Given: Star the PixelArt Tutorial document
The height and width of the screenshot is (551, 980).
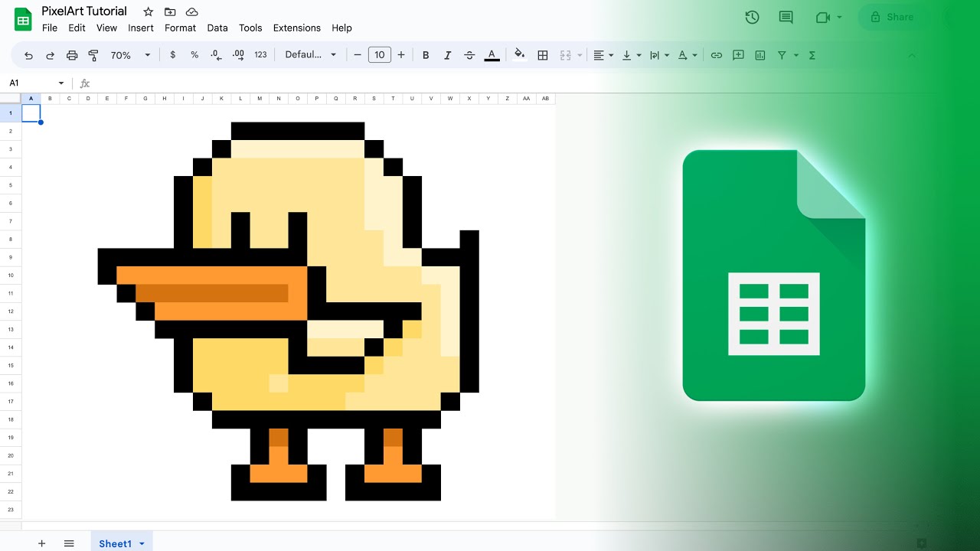Looking at the screenshot, I should pos(146,11).
